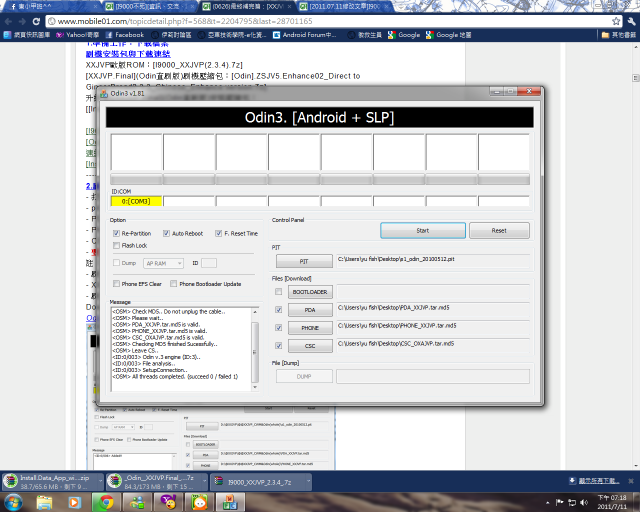The image size is (640, 512).
Task: Click the Chrome address bar URL
Action: [x=184, y=21]
